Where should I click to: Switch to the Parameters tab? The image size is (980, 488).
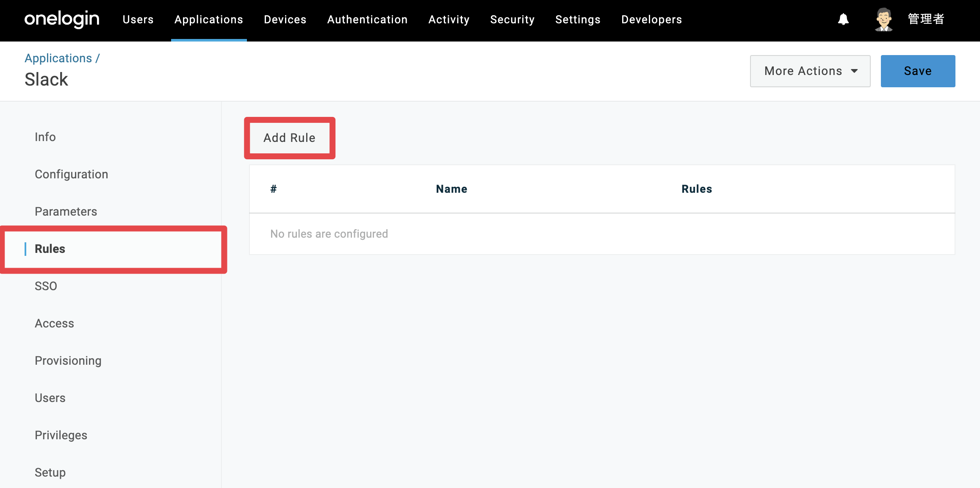point(66,211)
